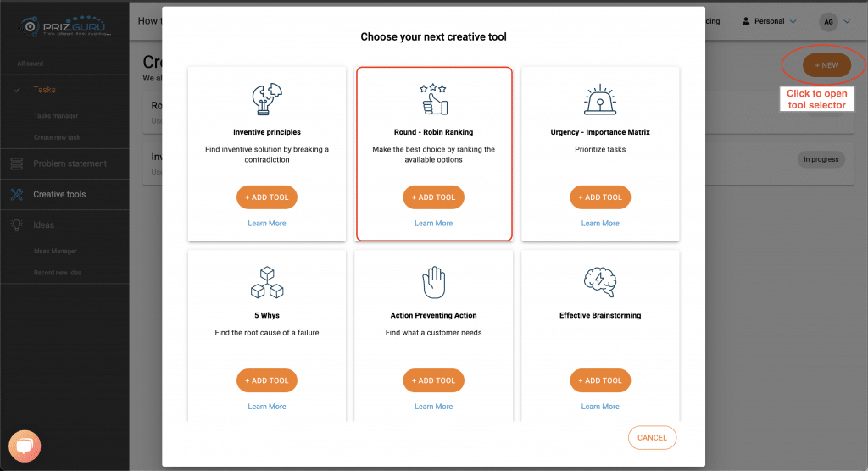
Task: Click the Ideas lightbulb icon in sidebar
Action: (17, 225)
